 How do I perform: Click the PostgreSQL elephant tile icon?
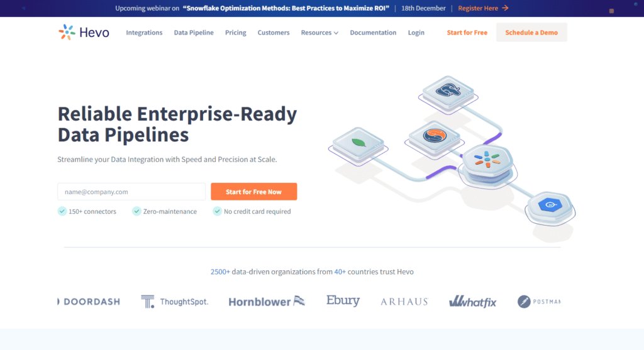[x=448, y=90]
